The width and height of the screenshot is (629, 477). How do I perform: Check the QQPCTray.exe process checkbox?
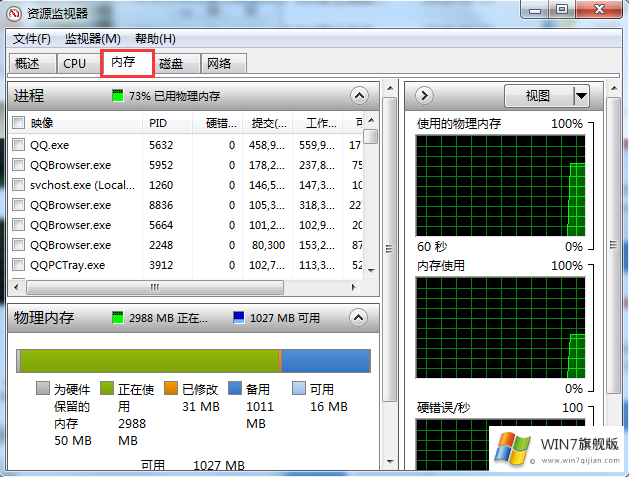coord(18,265)
